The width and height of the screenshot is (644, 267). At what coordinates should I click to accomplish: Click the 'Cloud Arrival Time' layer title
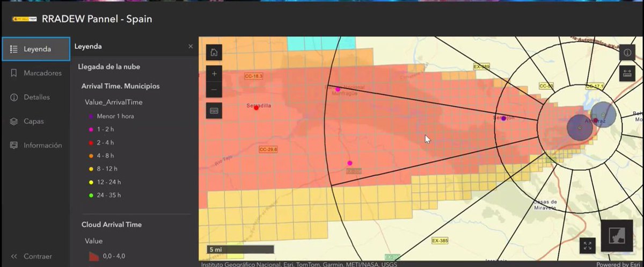tap(112, 225)
